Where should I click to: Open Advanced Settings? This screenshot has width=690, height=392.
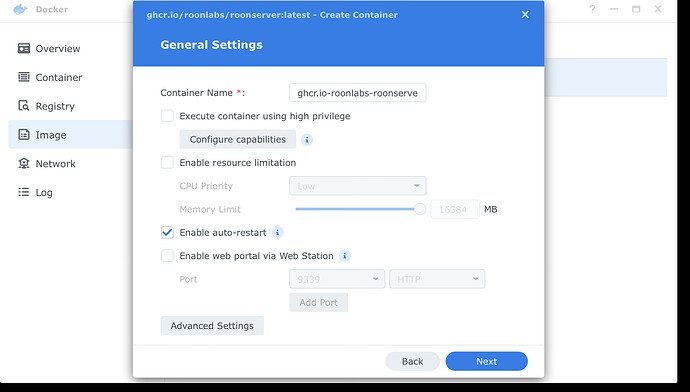212,326
